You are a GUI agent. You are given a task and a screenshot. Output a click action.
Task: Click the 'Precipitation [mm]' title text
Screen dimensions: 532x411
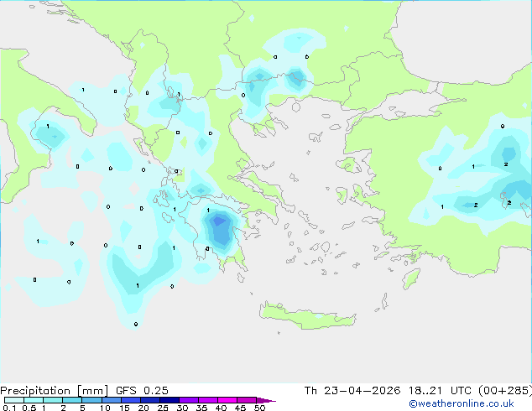[55, 391]
